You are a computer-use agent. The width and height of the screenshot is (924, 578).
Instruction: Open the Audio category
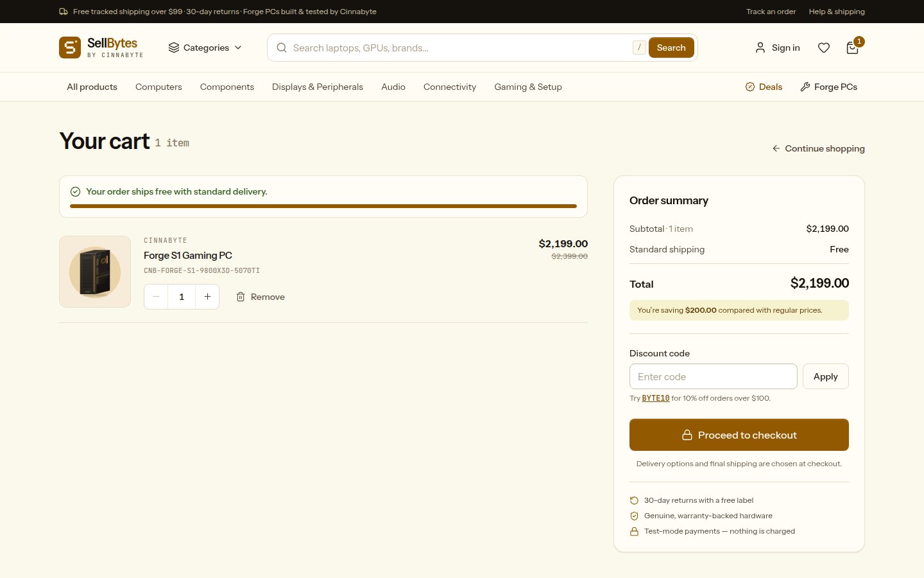tap(393, 87)
